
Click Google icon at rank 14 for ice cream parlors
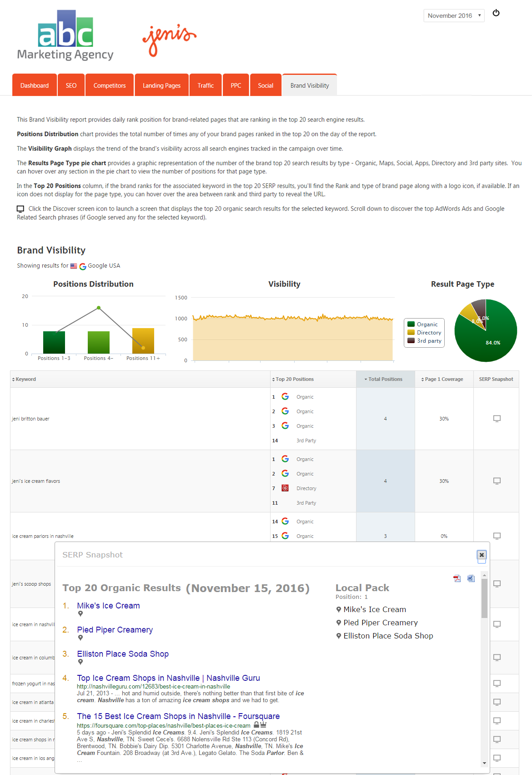285,521
